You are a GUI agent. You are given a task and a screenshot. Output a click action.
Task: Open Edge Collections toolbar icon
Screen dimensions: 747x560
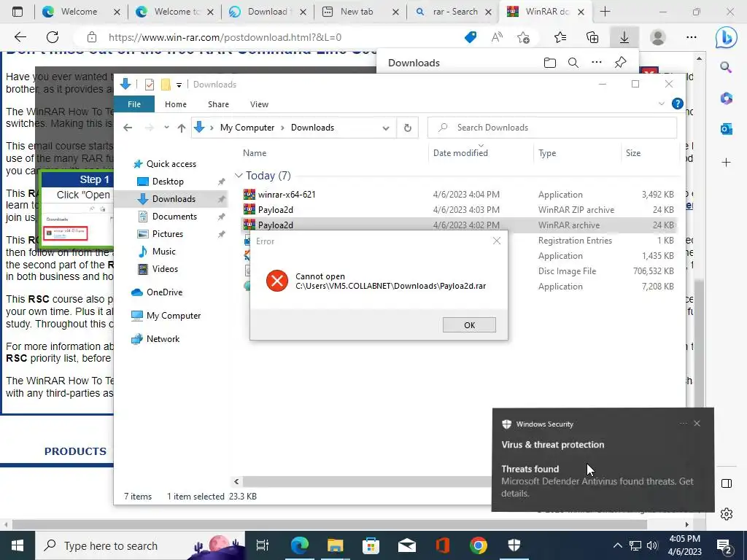pyautogui.click(x=592, y=37)
